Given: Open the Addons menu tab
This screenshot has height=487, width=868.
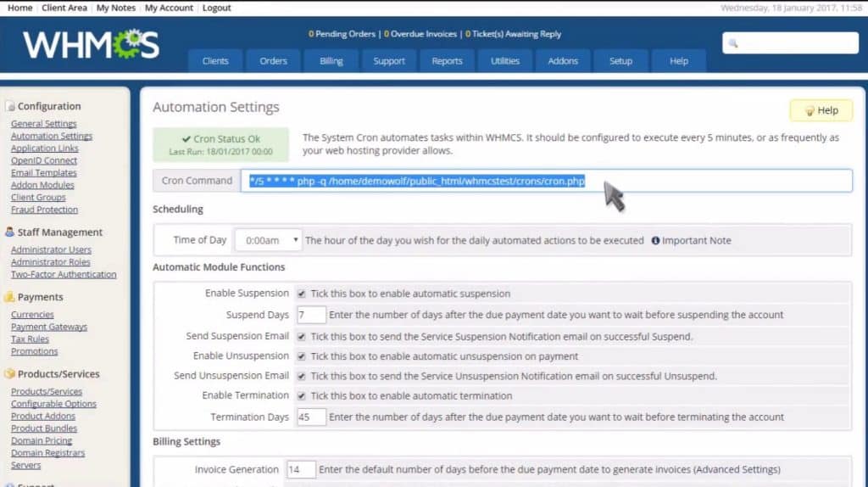Looking at the screenshot, I should (563, 61).
